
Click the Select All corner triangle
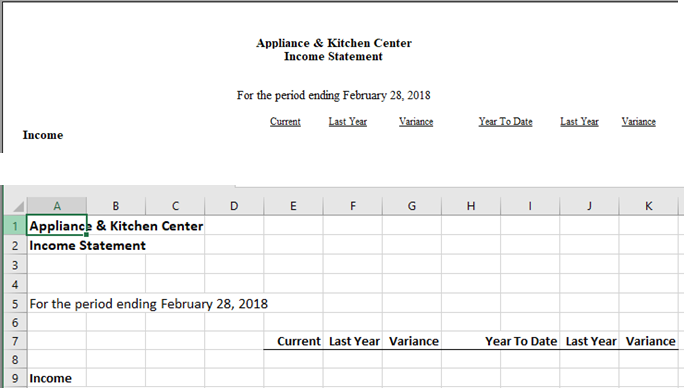coord(18,206)
